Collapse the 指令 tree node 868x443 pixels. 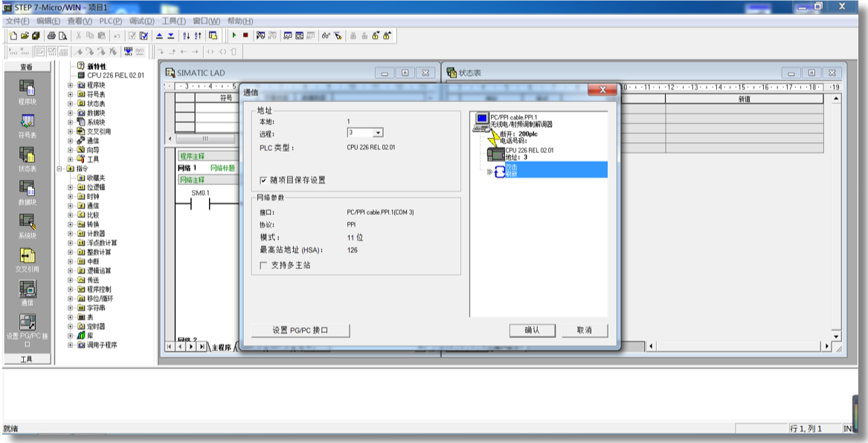pos(60,169)
